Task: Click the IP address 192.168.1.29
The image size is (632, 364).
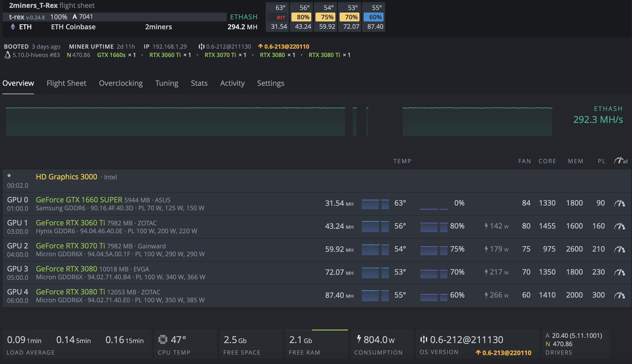Action: [x=170, y=47]
